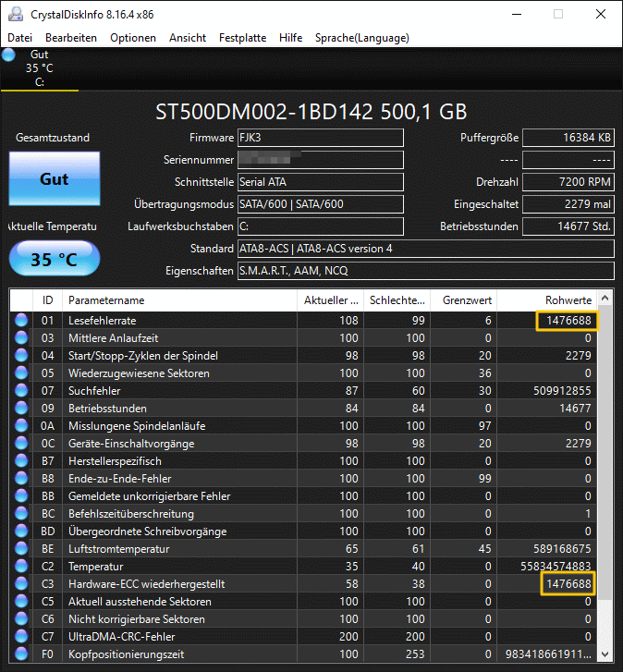Open the Hilfe menu
This screenshot has width=623, height=672.
click(x=290, y=38)
